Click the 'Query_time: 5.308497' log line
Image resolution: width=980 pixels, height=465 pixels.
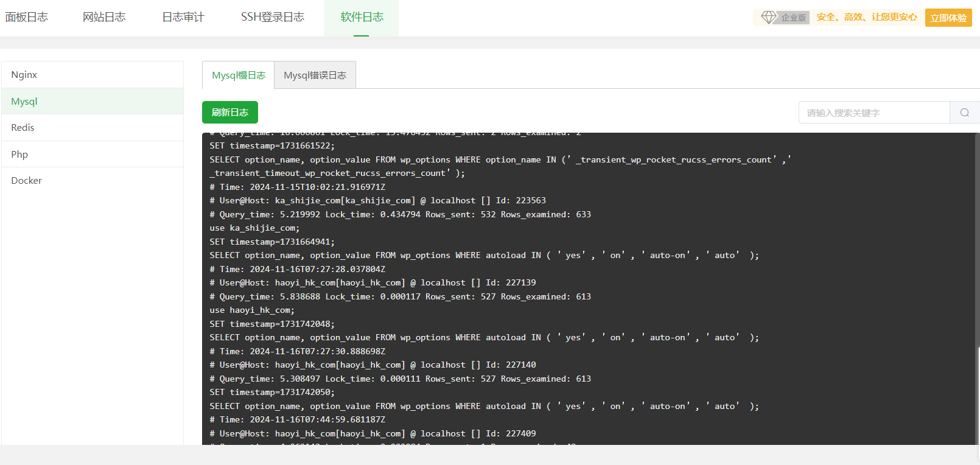coord(400,379)
